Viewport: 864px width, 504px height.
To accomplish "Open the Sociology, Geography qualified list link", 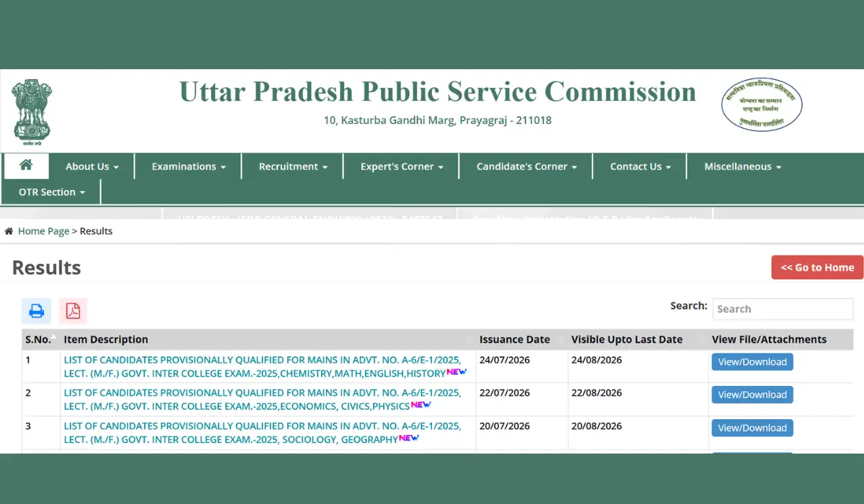I will coord(263,433).
